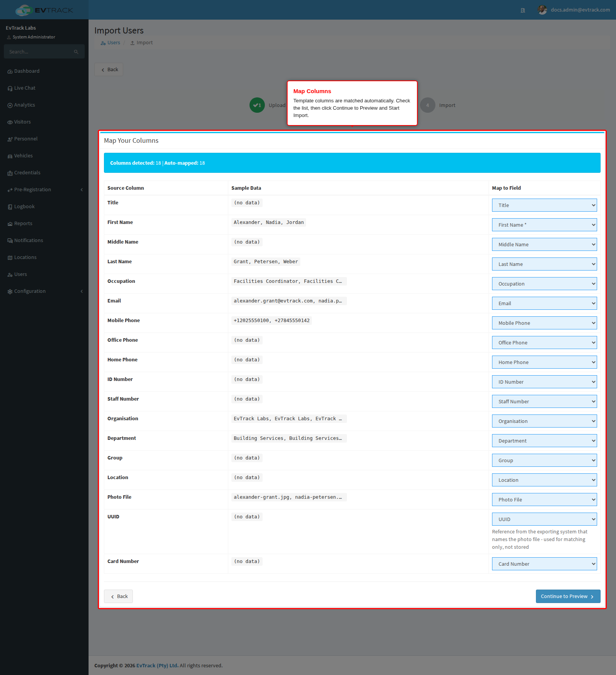Open Credentials badge icon
Viewport: 616px width, 675px height.
pyautogui.click(x=10, y=173)
